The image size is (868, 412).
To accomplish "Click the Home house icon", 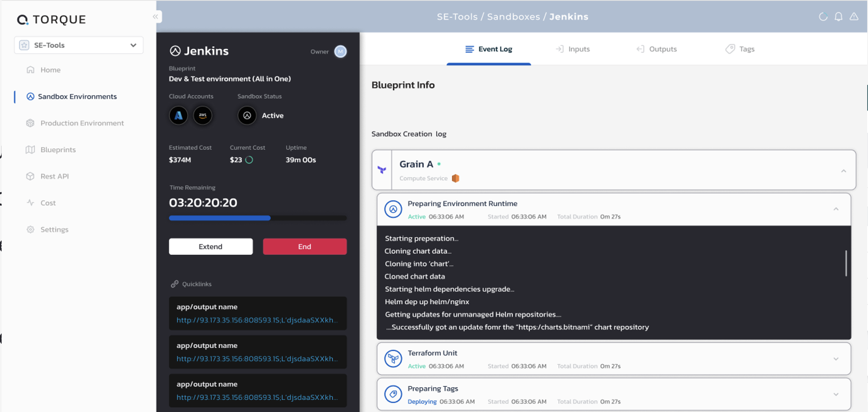I will [x=31, y=69].
